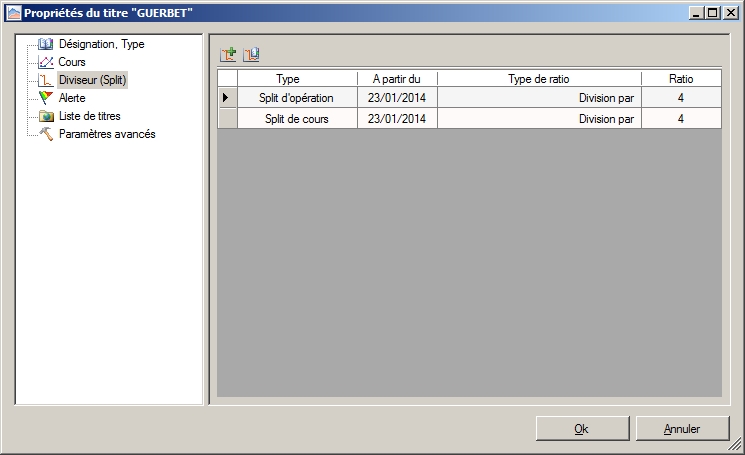Click the Alerte flag icon
The width and height of the screenshot is (745, 455).
pos(45,98)
